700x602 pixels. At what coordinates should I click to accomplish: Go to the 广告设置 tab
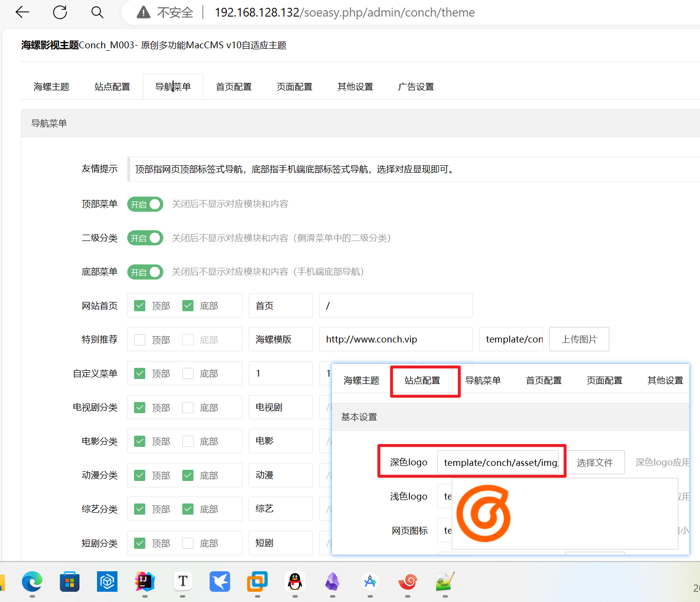tap(416, 87)
